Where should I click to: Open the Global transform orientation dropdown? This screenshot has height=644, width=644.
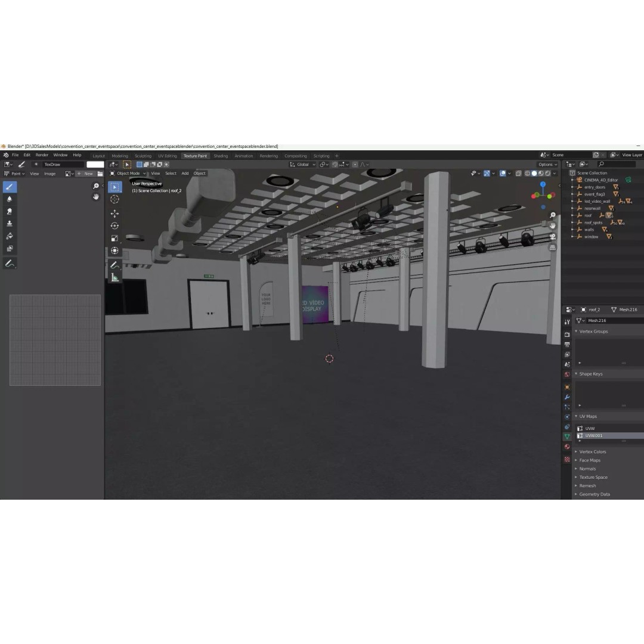tap(303, 165)
